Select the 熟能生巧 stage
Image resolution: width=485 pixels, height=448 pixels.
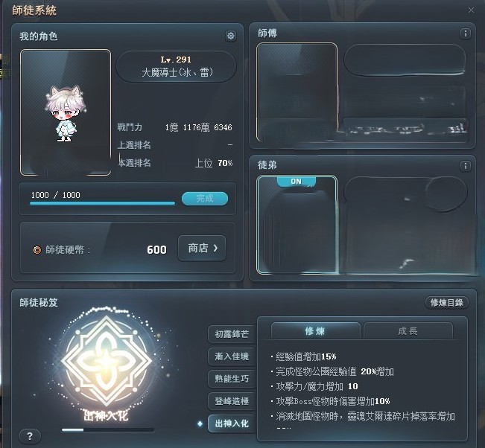point(232,379)
